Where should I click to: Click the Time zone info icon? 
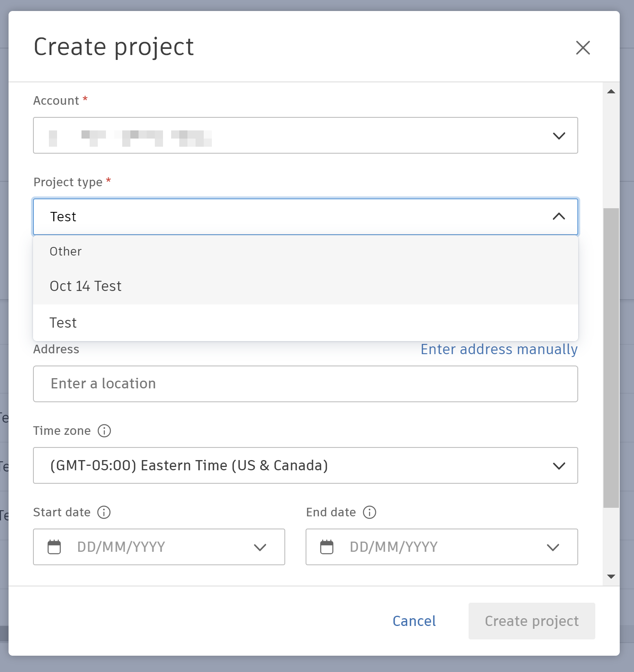104,431
